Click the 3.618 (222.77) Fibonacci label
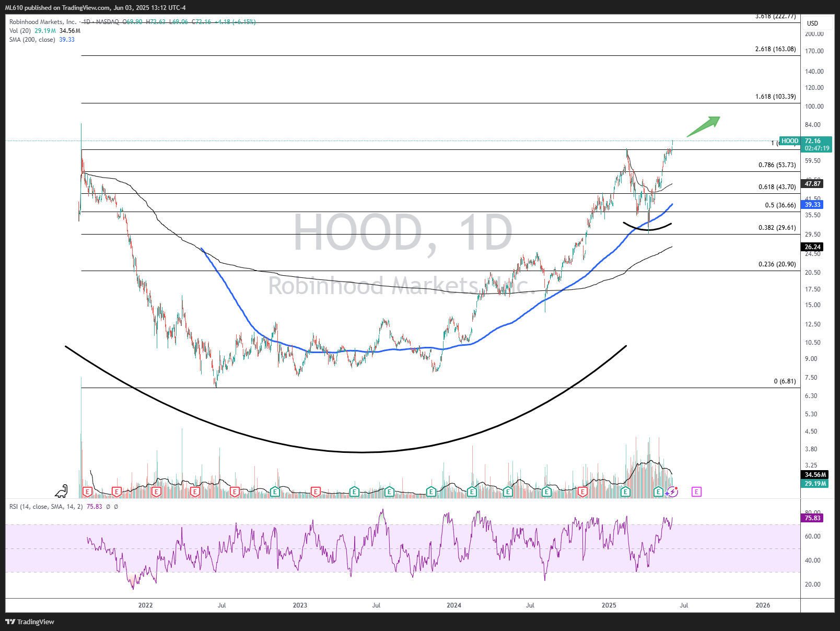The height and width of the screenshot is (631, 840). click(776, 16)
